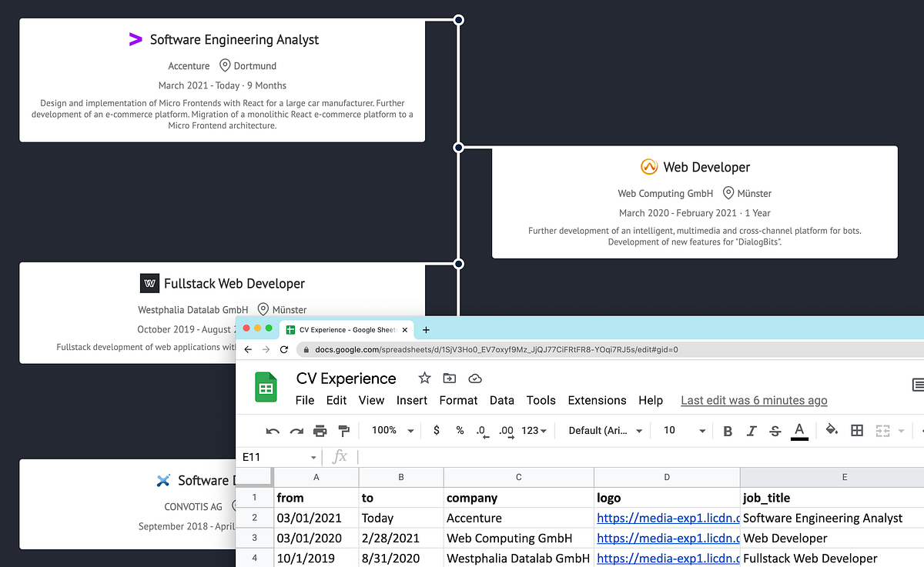The image size is (924, 567).
Task: Click the Undo icon in the toolbar
Action: coord(272,431)
